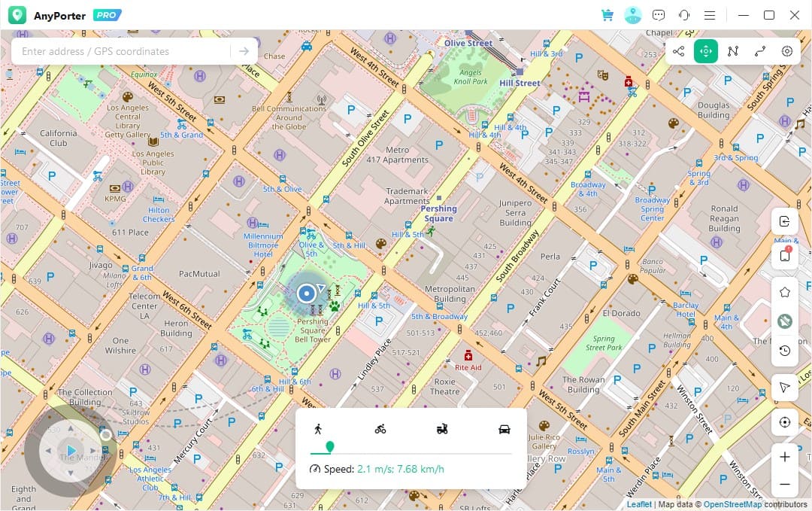The image size is (812, 511).
Task: Select the two-spot route mode
Action: tap(759, 51)
